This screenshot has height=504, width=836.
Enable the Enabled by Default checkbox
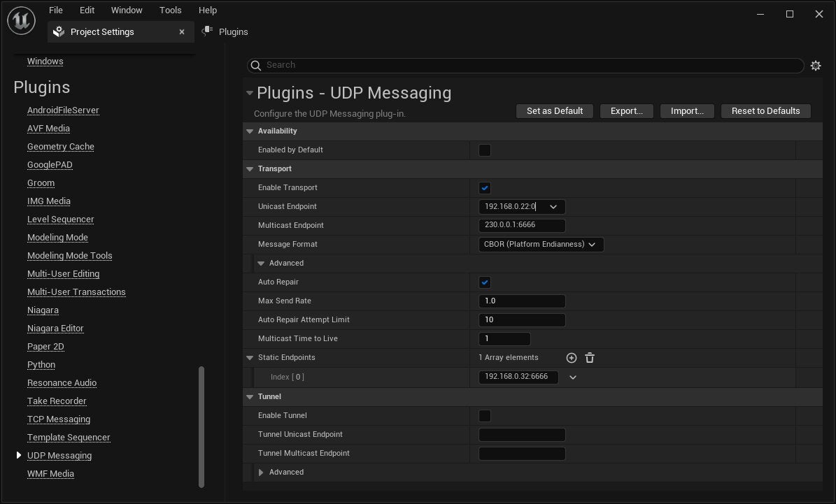484,150
